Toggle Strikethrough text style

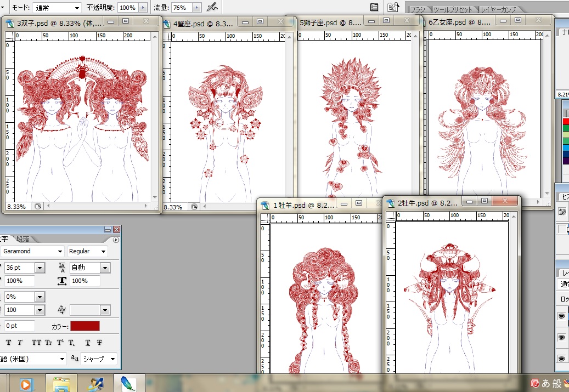pos(99,343)
